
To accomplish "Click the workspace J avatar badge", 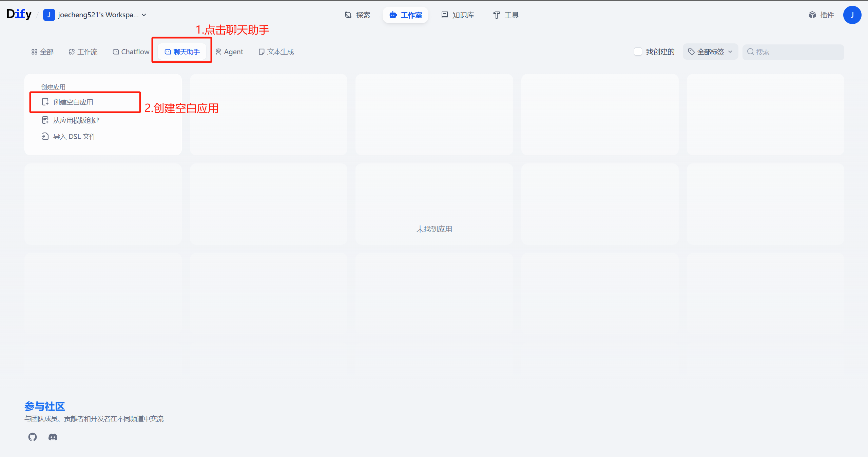I will (49, 15).
